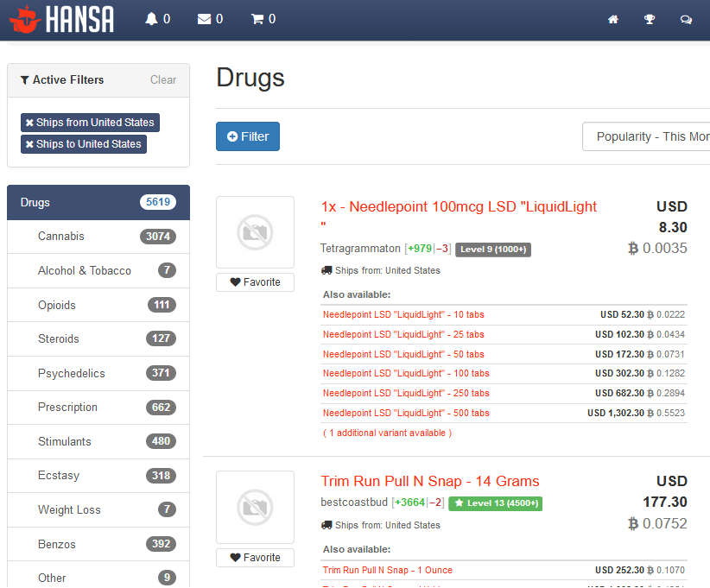Open the Prescription category
Viewport: 710px width, 588px height.
coord(98,408)
